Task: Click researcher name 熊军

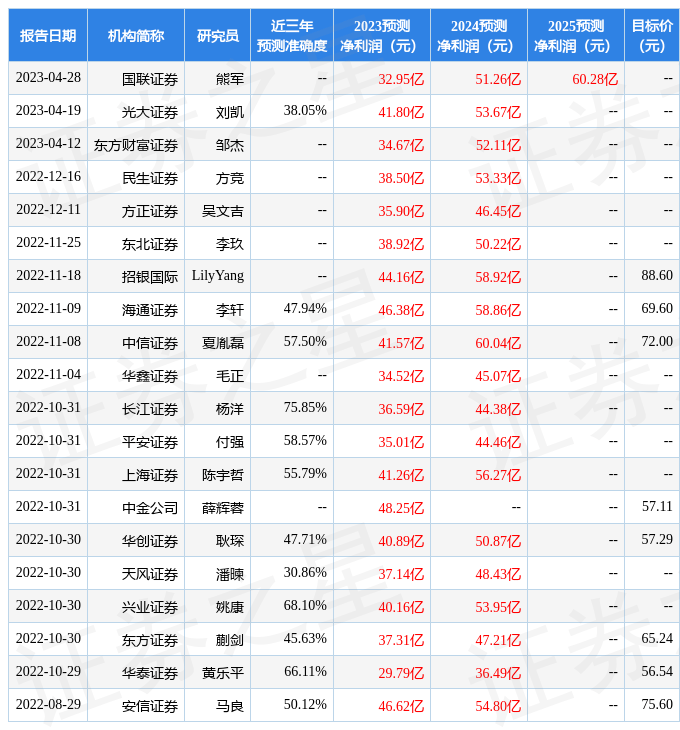Action: [x=230, y=79]
